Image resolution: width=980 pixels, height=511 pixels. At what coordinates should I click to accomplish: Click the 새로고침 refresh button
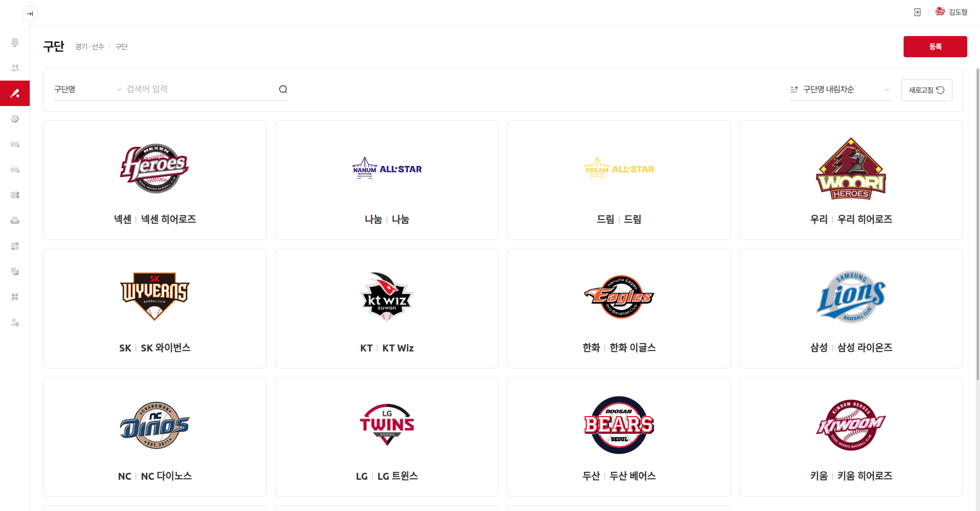(926, 90)
